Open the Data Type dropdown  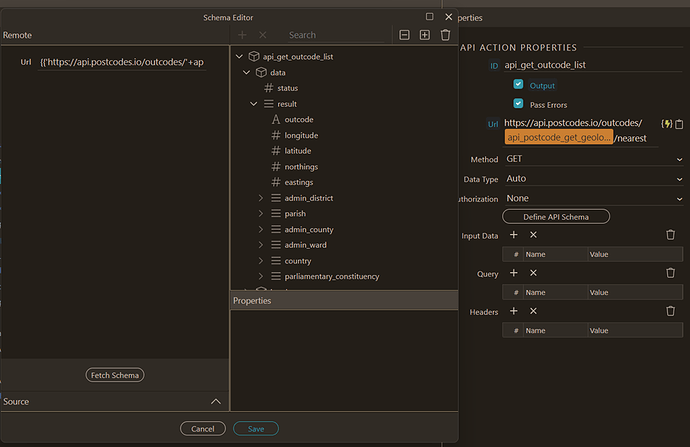pos(593,179)
